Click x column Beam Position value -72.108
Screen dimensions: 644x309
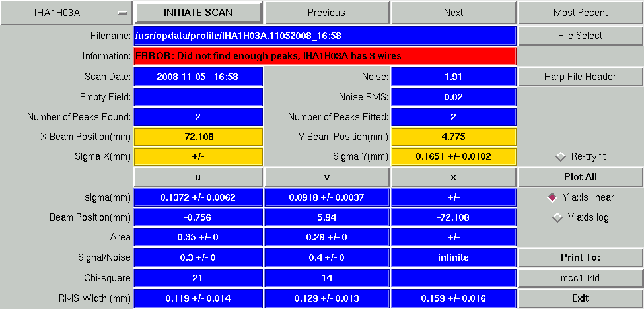453,217
